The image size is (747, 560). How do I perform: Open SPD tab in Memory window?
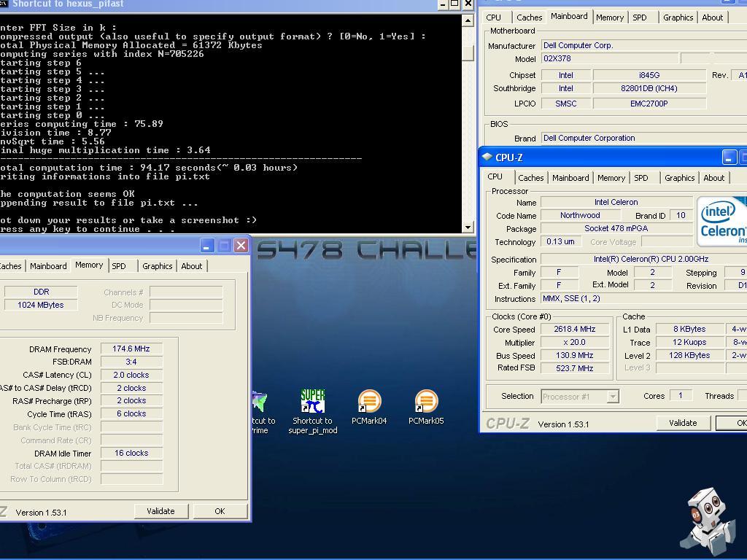coord(119,266)
